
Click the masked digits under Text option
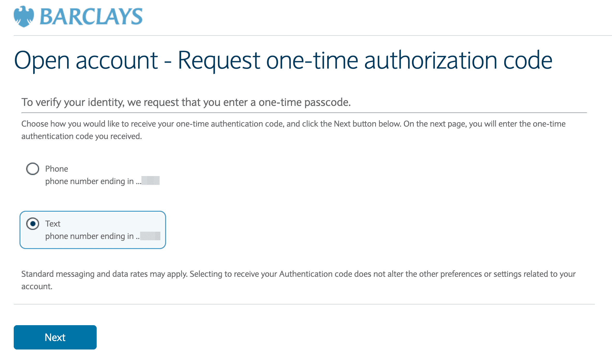click(150, 236)
